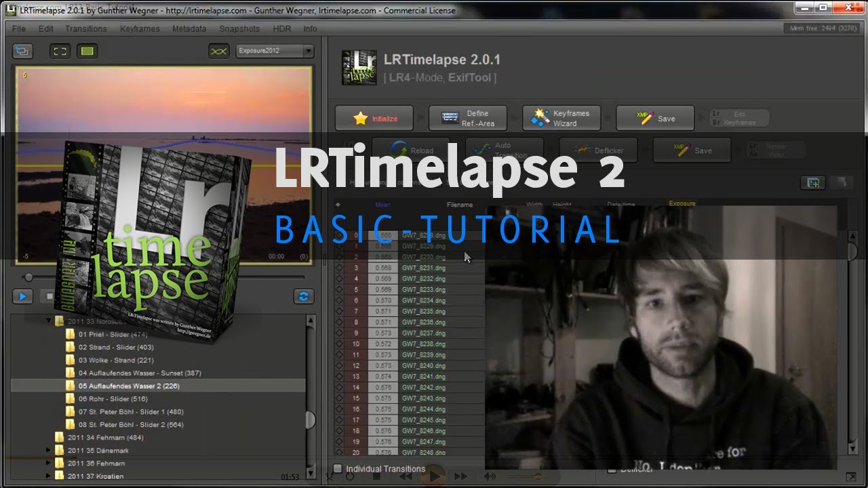Click Auto Transition button
The height and width of the screenshot is (488, 868).
tap(505, 150)
